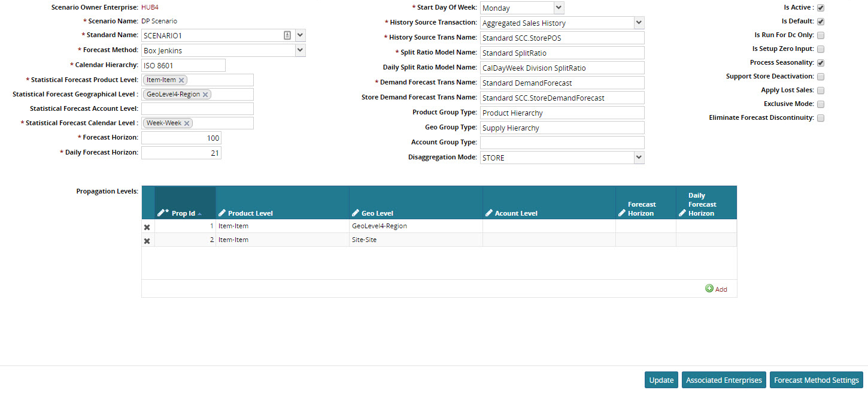Click the Geo Level column header

pyautogui.click(x=416, y=203)
